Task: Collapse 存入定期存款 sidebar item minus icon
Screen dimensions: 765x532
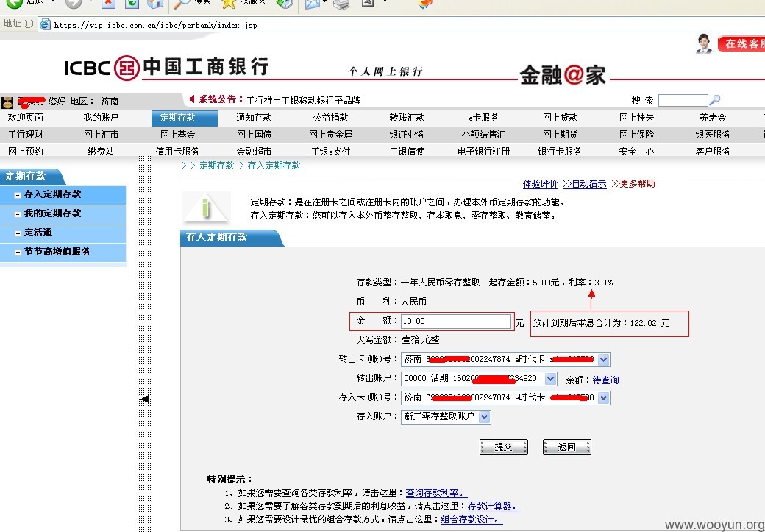Action: [18, 195]
